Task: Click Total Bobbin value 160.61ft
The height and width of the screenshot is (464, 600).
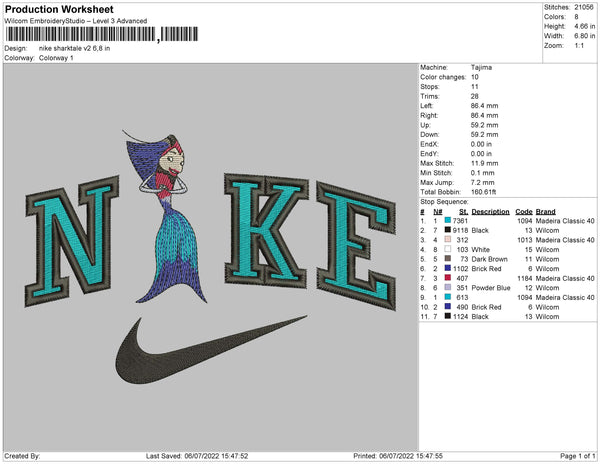Action: [x=483, y=192]
